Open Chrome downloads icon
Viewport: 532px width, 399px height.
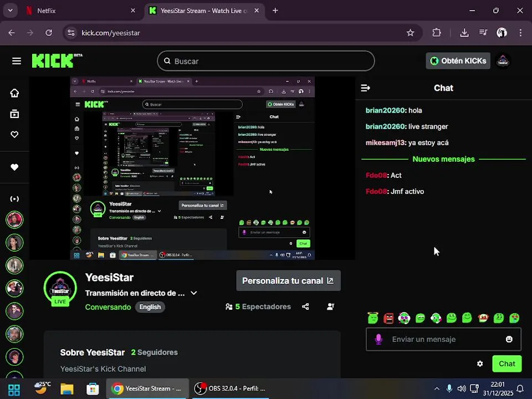pyautogui.click(x=464, y=33)
